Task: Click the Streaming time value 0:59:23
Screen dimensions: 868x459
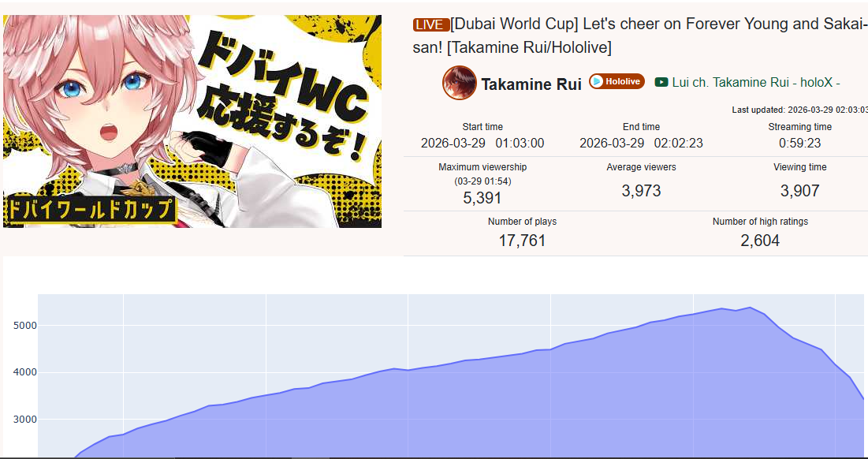Action: point(799,144)
